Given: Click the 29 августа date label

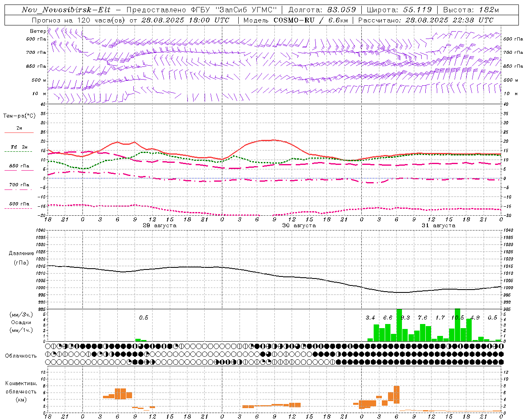Looking at the screenshot, I should point(160,226).
